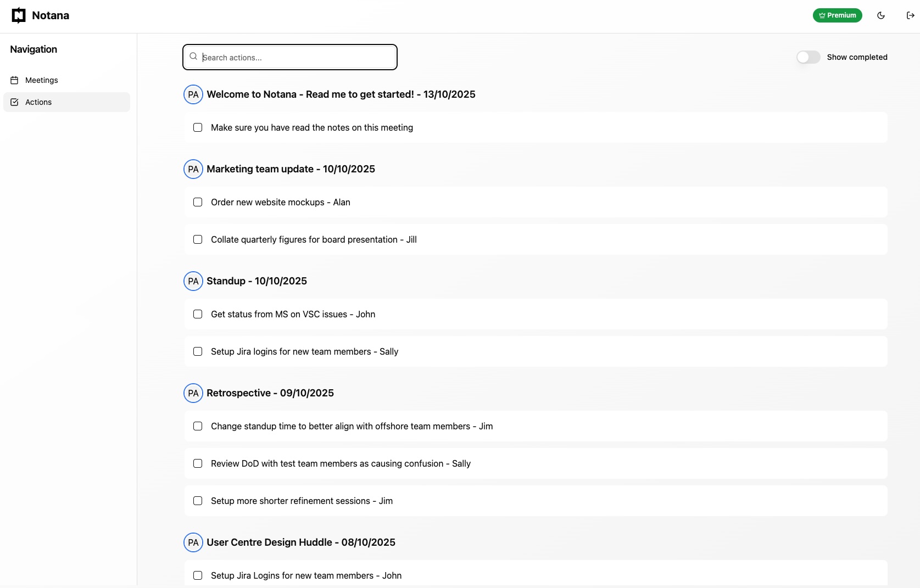Open 'User Centre Design Huddle - 08/10/2025'

(x=301, y=542)
